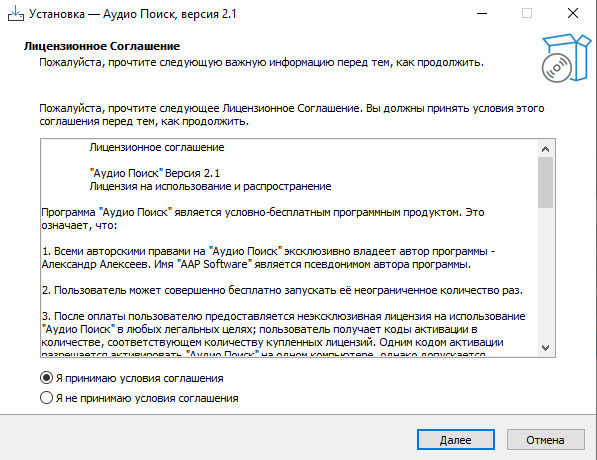Click the "Аудио Поиск" Версия 2.1 license line
This screenshot has height=460, width=597.
[x=155, y=173]
